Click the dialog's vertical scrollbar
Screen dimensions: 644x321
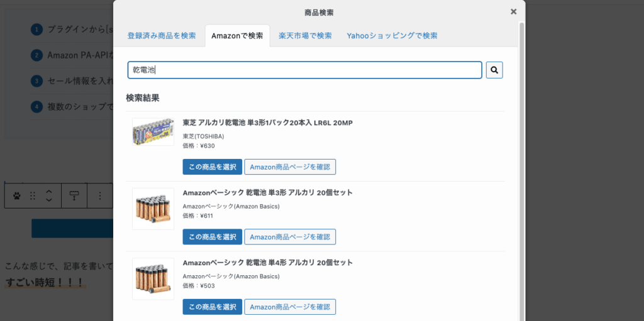tap(521, 171)
